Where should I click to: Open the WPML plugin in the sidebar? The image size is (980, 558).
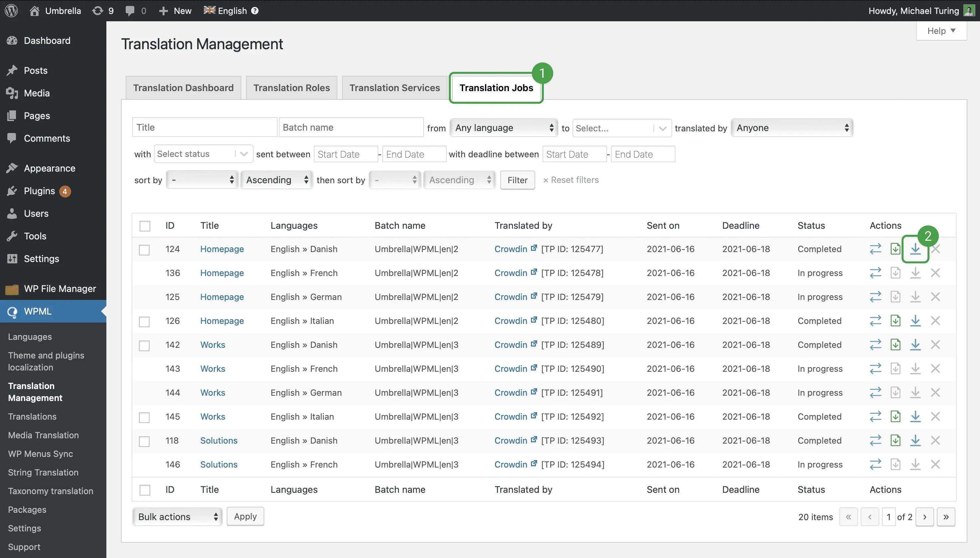(x=38, y=311)
